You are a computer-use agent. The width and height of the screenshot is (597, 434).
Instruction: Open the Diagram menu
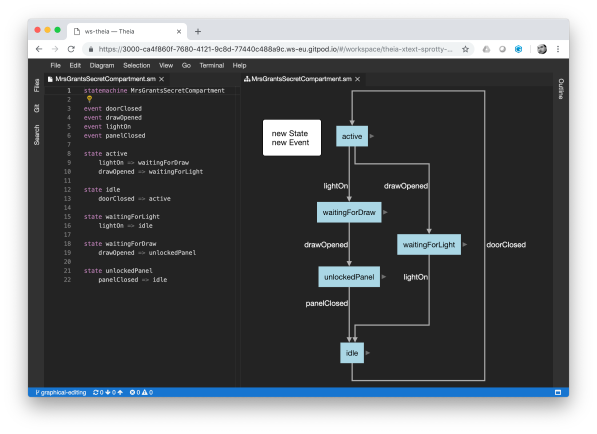click(102, 65)
